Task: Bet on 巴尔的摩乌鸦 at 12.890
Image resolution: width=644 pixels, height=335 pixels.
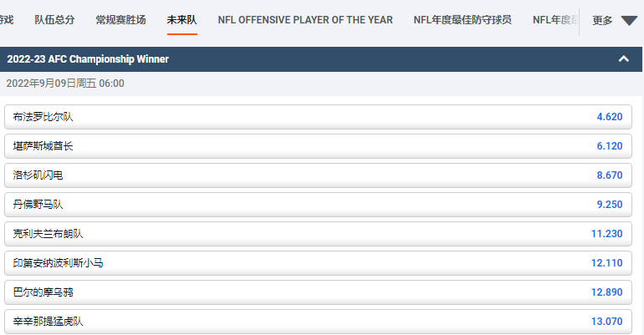Action: tap(316, 292)
